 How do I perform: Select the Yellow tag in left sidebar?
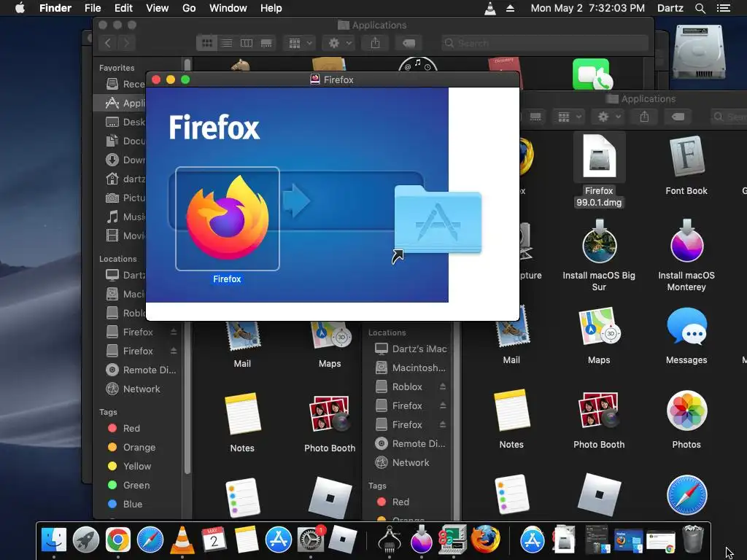pos(130,466)
